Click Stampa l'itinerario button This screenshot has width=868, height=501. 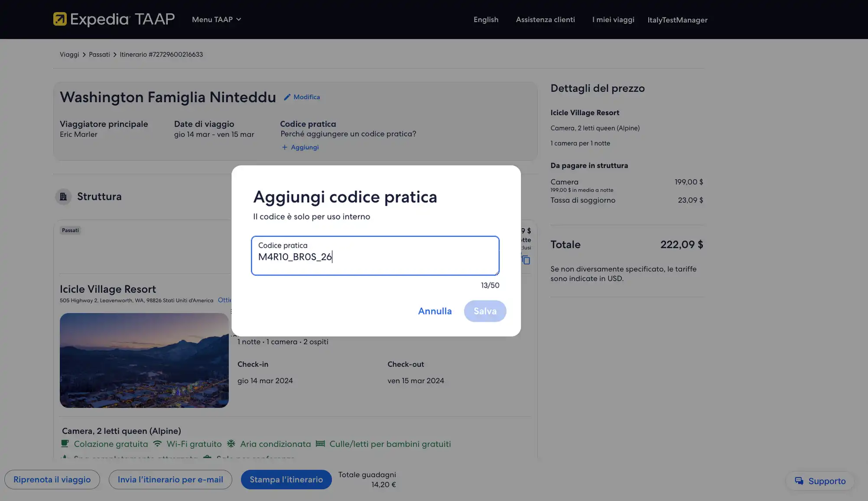coord(286,479)
